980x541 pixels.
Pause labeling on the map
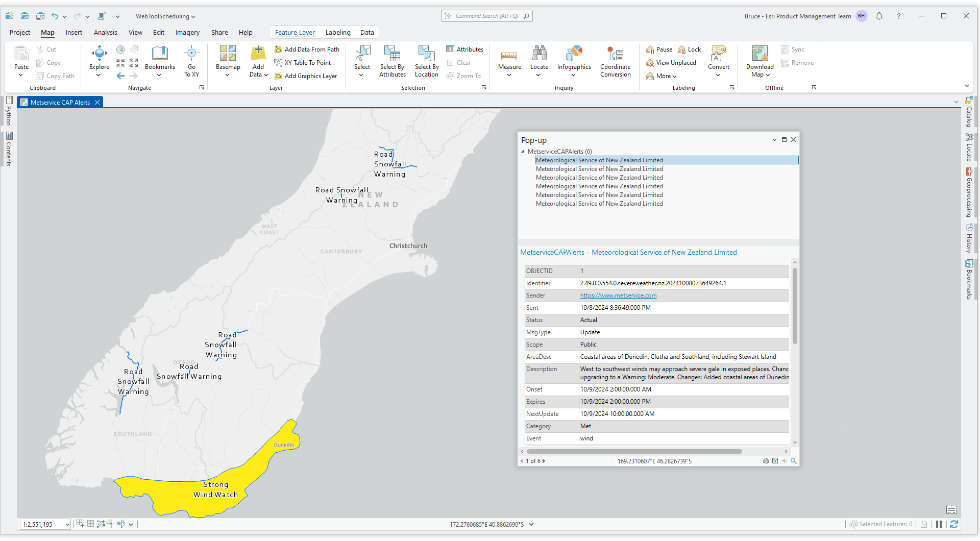658,49
